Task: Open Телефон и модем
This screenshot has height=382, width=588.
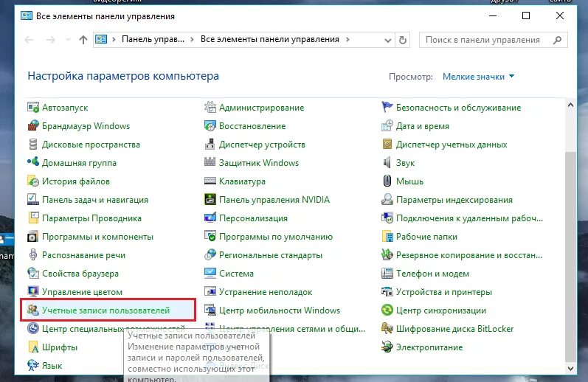Action: point(432,274)
